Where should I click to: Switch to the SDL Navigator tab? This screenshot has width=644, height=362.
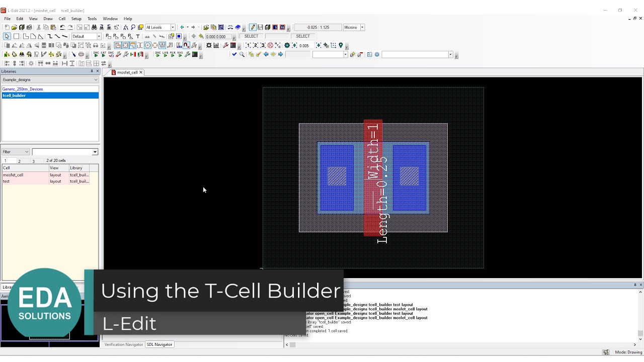159,344
